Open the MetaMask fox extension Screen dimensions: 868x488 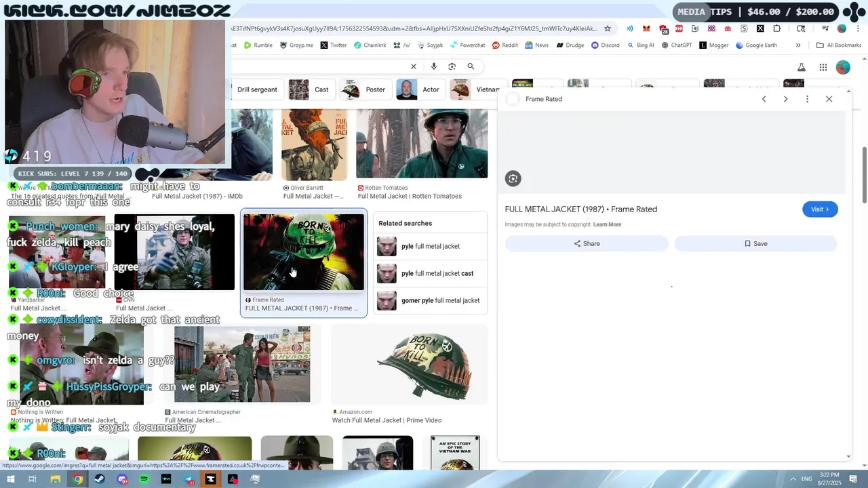coord(646,28)
